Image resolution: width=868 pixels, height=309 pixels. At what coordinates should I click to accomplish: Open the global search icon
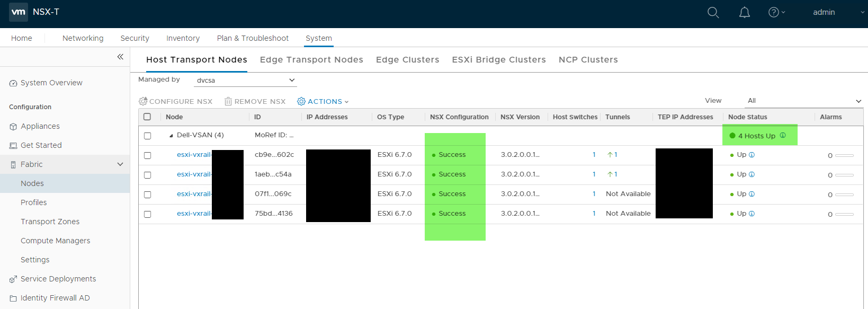click(x=713, y=12)
